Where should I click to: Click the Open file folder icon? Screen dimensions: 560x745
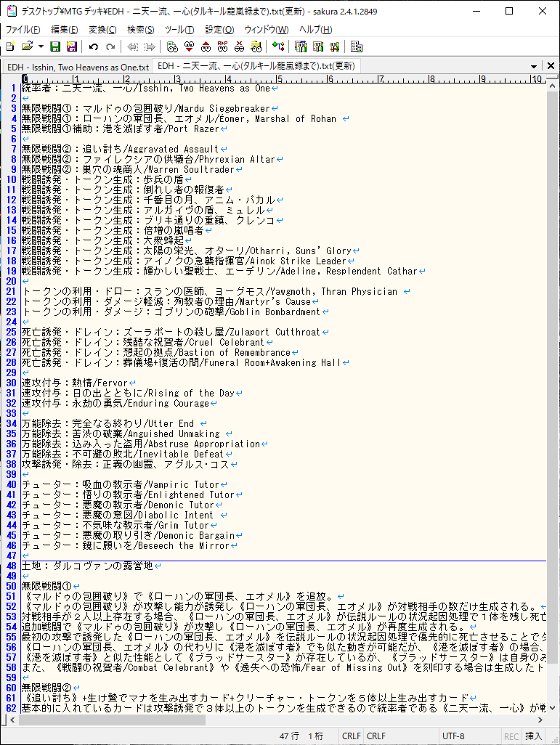pyautogui.click(x=27, y=46)
